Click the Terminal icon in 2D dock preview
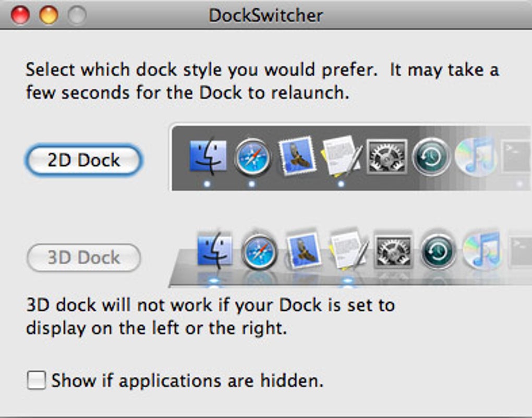This screenshot has height=418, width=532. click(517, 156)
